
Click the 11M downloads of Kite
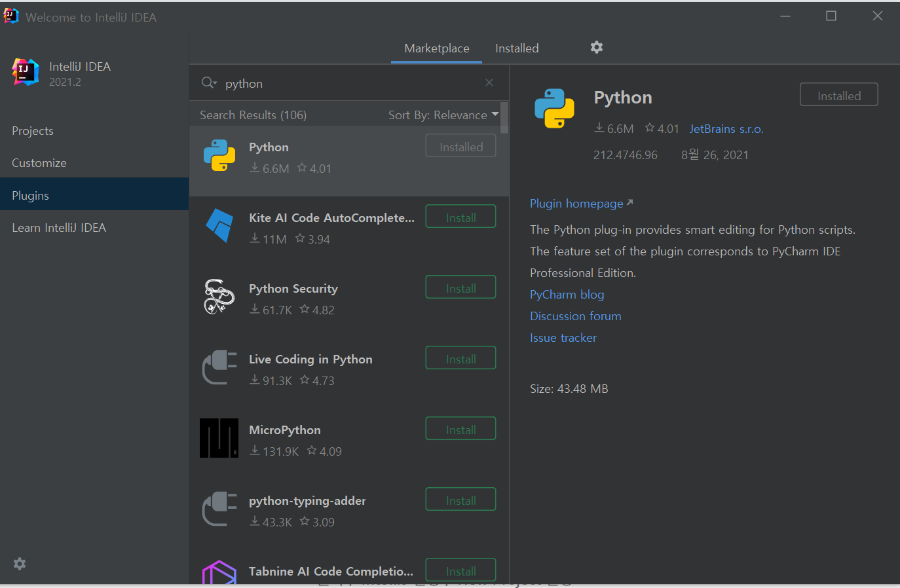coord(268,239)
